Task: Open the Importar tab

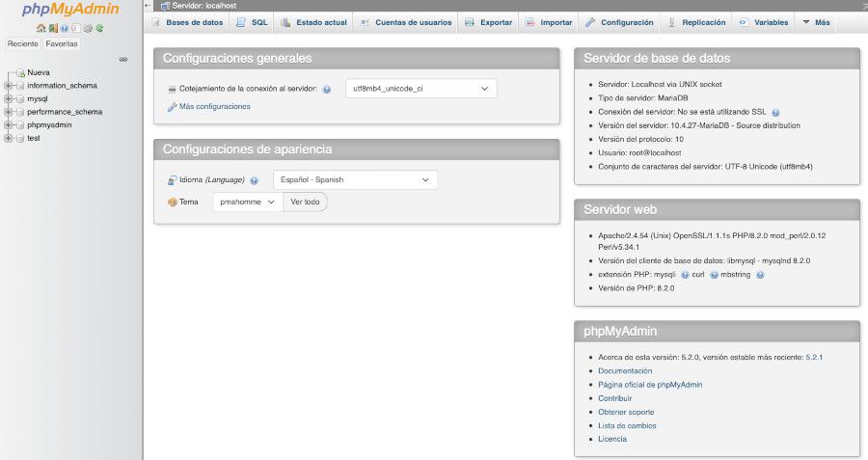Action: pyautogui.click(x=549, y=23)
